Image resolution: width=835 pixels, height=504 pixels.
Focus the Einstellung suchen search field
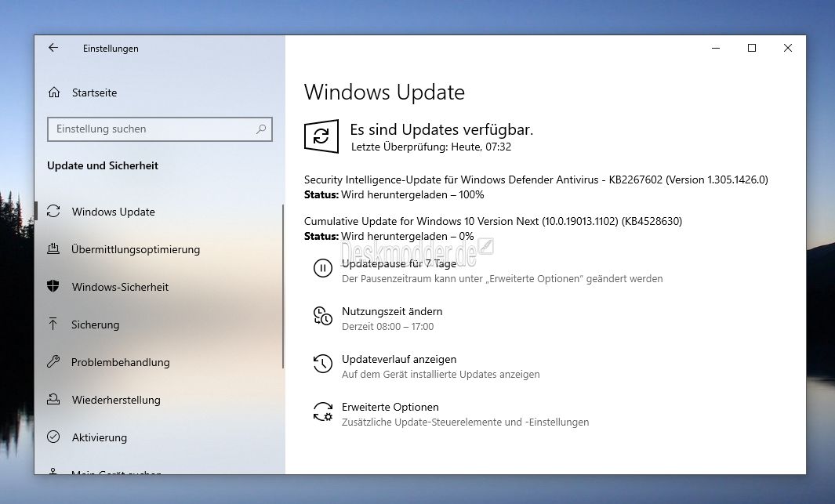tap(160, 129)
